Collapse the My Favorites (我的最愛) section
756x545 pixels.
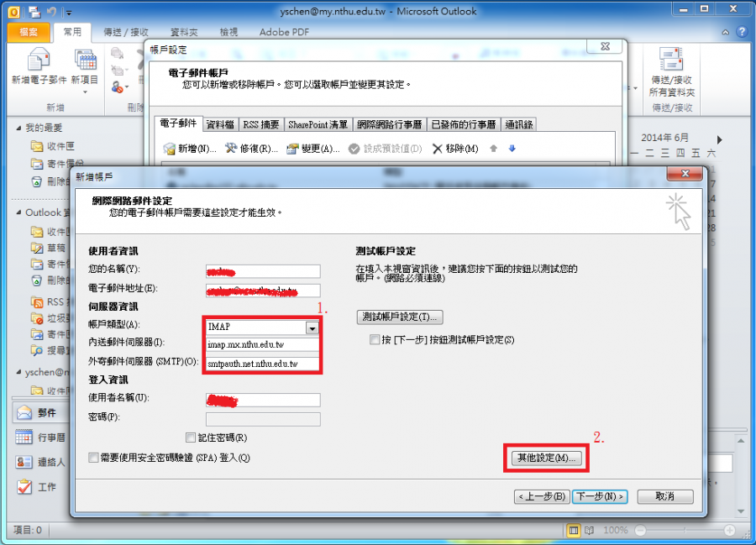point(19,128)
